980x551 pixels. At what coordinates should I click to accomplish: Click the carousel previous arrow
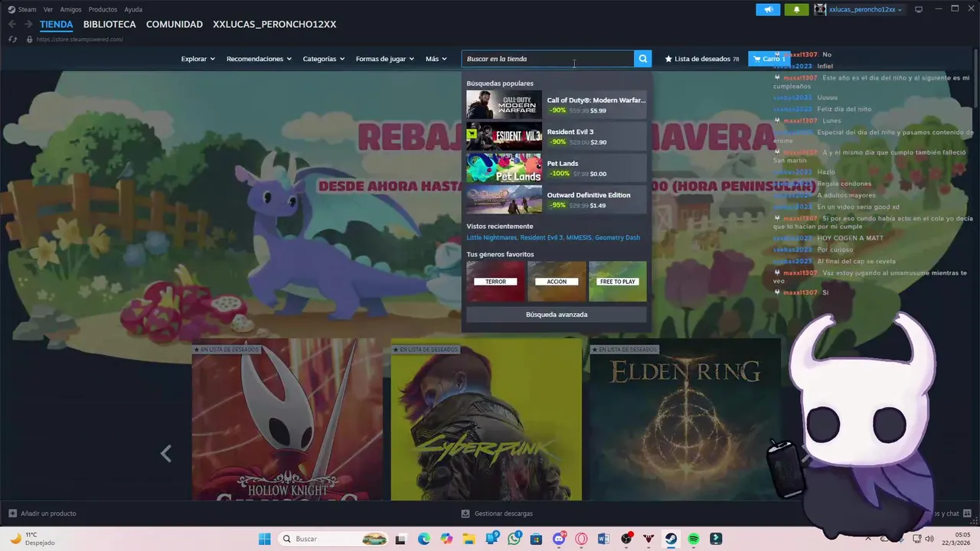pos(165,454)
